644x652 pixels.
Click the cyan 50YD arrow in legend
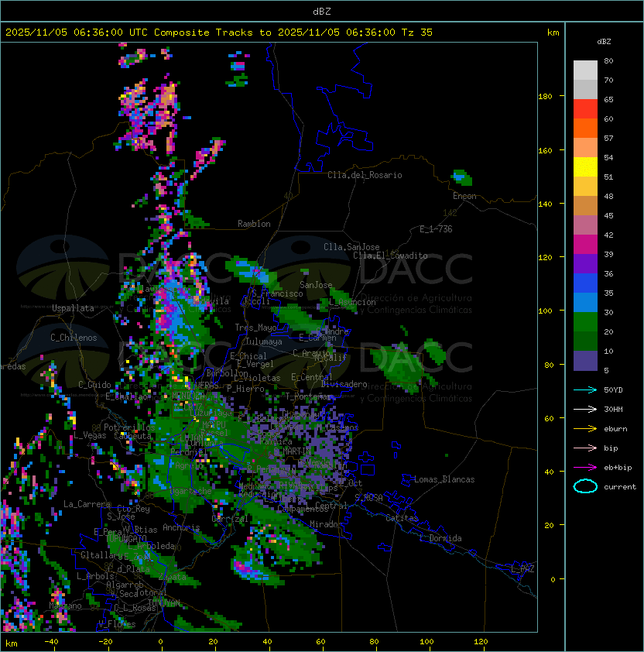pos(585,390)
